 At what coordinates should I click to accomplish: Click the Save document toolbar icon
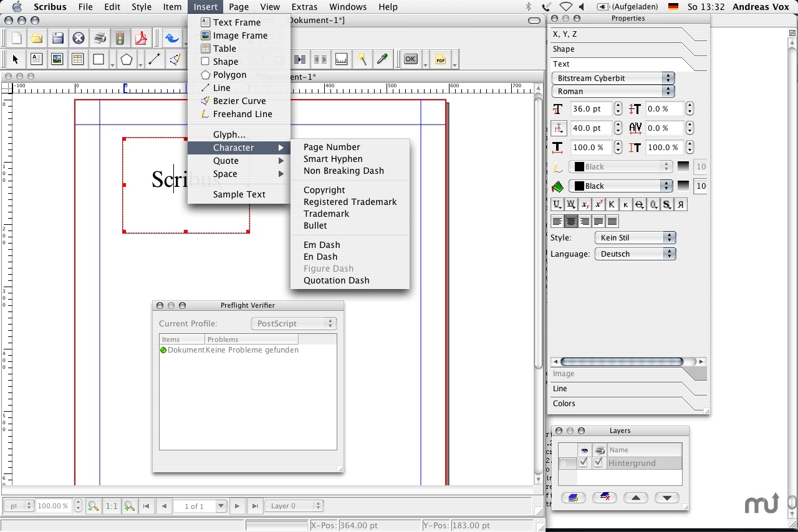(x=58, y=38)
